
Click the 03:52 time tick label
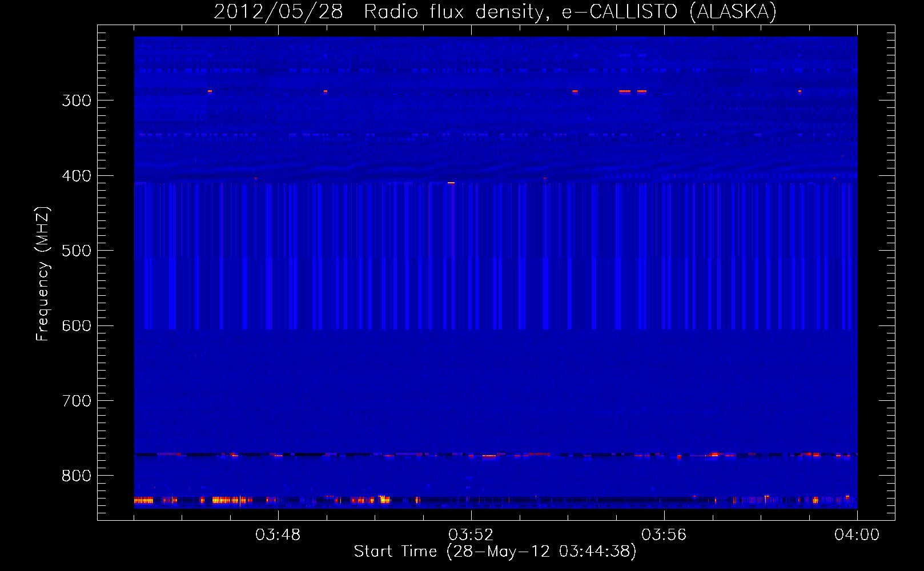[x=471, y=535]
